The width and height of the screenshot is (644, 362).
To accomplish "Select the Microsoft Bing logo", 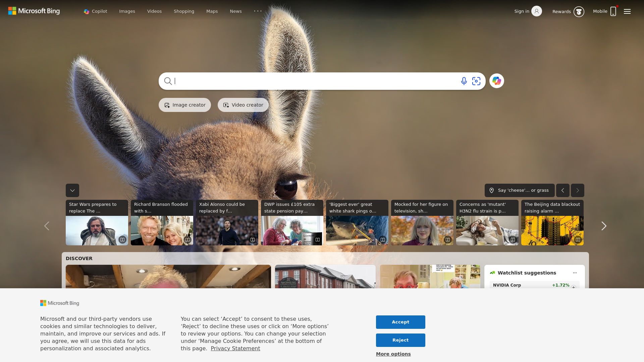I will point(34,11).
